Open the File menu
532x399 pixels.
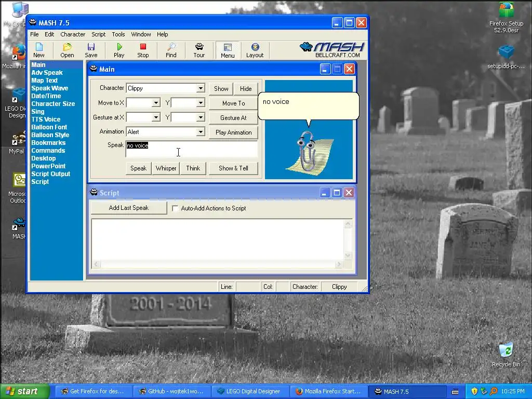click(x=34, y=34)
